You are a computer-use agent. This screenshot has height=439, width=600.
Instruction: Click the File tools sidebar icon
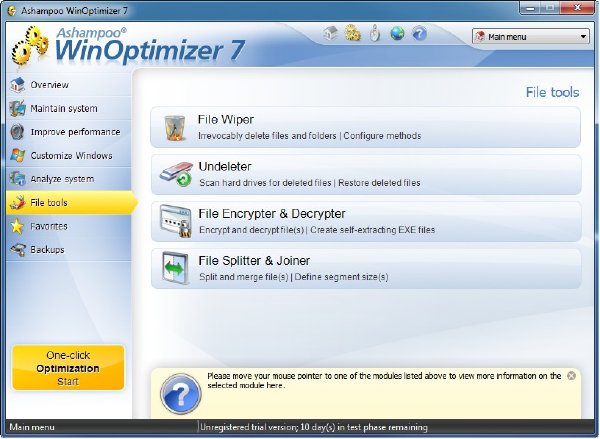pyautogui.click(x=18, y=203)
